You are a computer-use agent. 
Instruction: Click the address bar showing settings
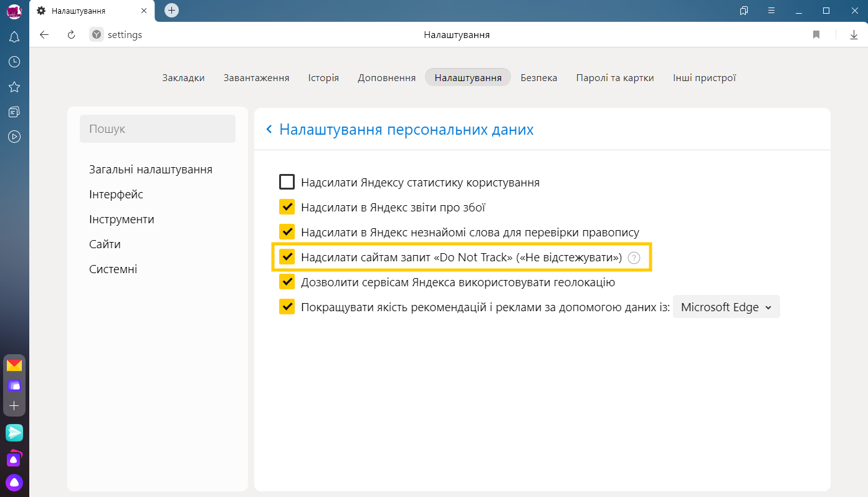click(x=125, y=35)
